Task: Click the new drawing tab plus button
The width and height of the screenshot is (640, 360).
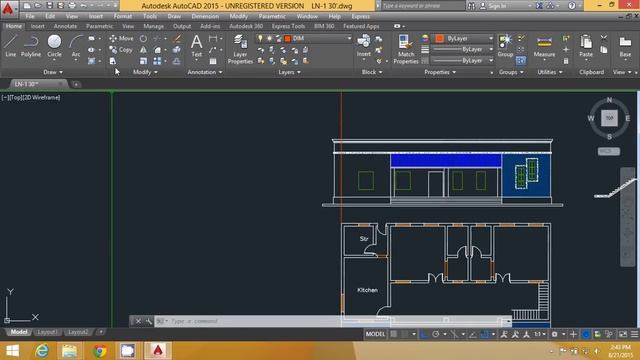Action: pos(76,84)
